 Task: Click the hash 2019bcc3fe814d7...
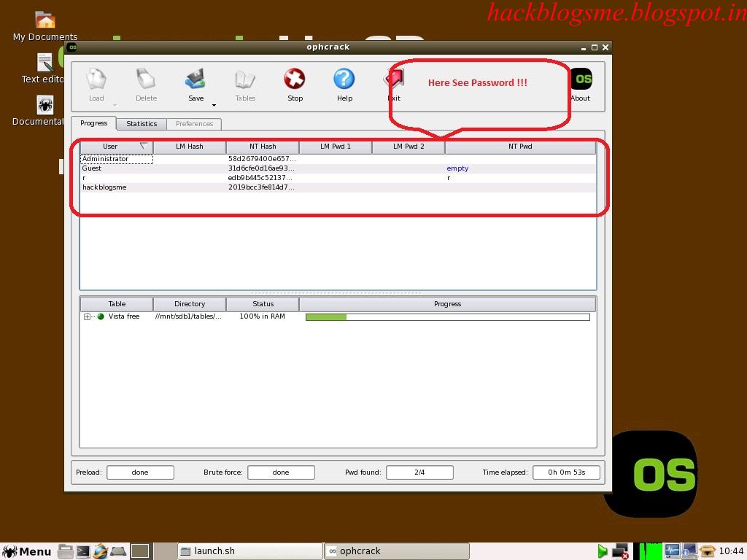coord(261,187)
